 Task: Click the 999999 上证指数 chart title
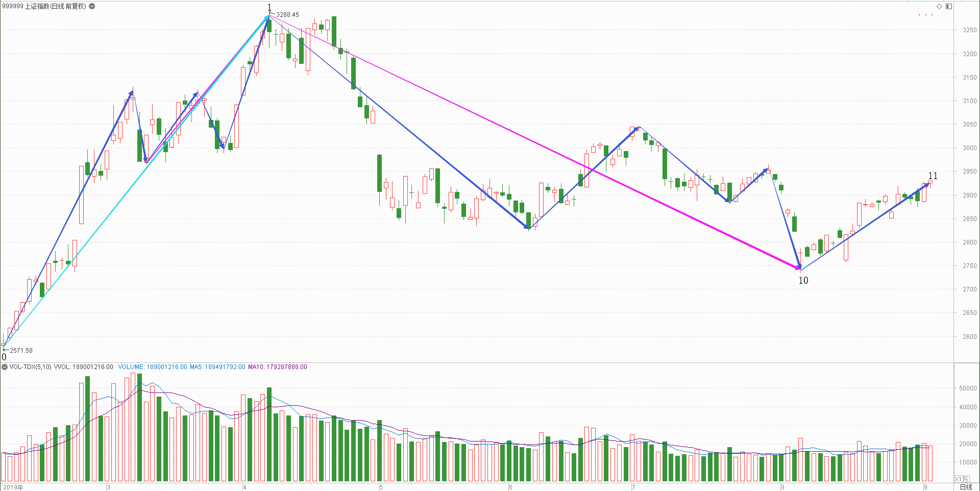(x=44, y=6)
